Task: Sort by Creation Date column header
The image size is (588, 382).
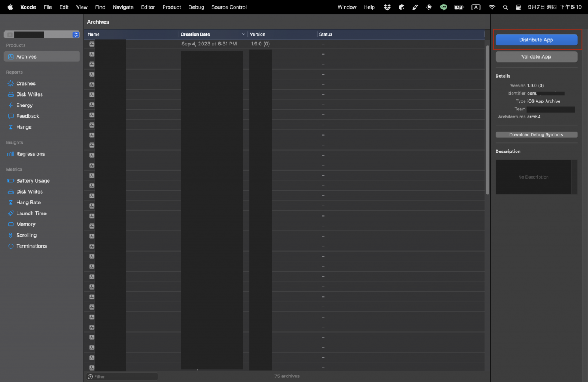Action: 212,34
